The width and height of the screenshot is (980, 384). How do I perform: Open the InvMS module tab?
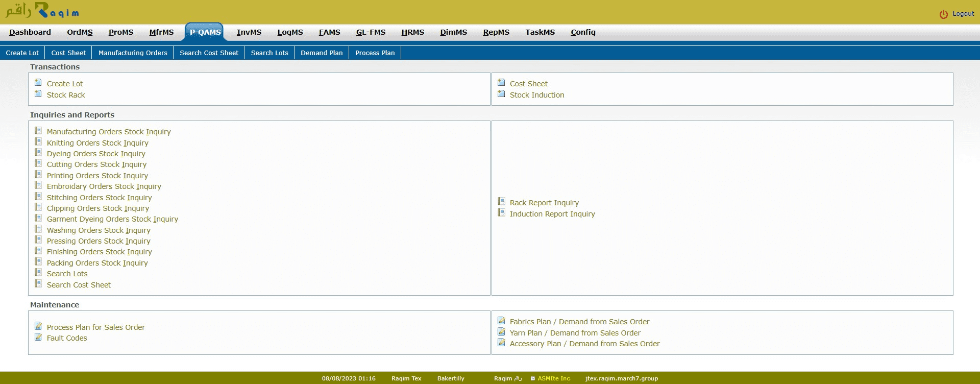pos(249,32)
